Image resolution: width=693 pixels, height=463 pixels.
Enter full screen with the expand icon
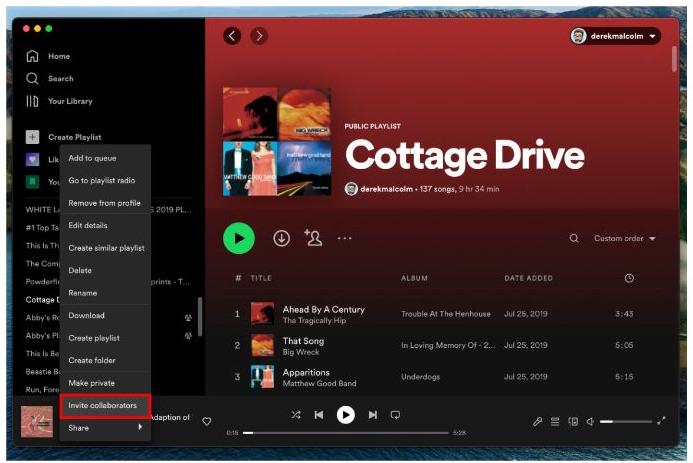(x=661, y=421)
